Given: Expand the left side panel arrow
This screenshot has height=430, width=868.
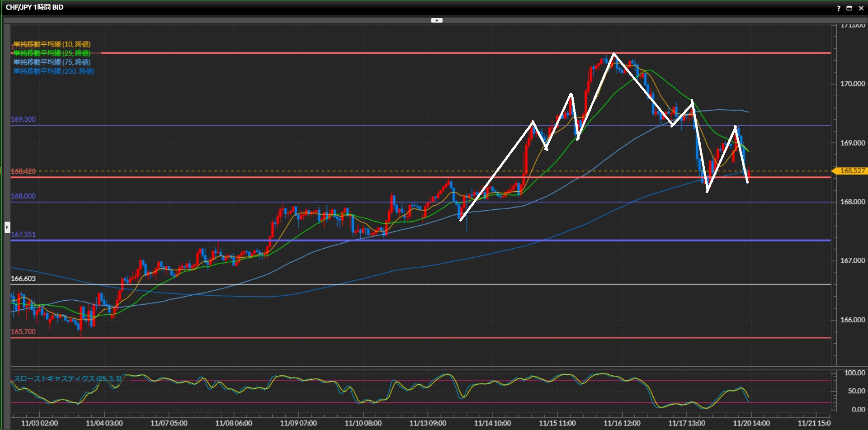Looking at the screenshot, I should tap(7, 227).
